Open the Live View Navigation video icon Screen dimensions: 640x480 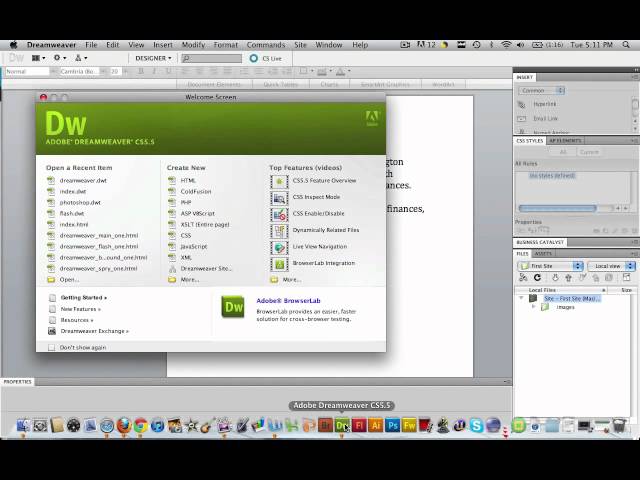279,247
